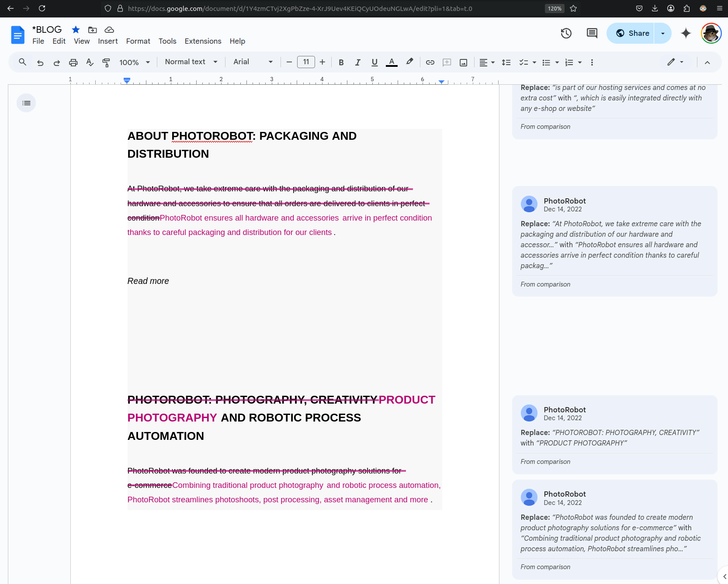Insert a bulleted list
This screenshot has width=728, height=584.
point(546,62)
